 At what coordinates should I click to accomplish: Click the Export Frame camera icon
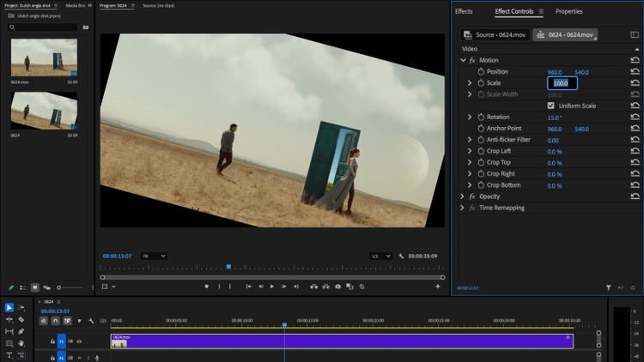click(x=338, y=287)
